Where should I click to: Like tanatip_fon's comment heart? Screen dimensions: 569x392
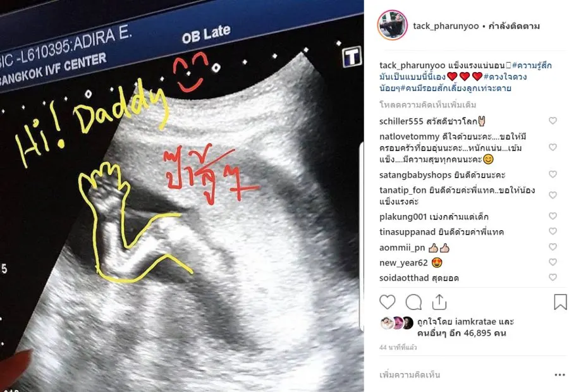tap(553, 195)
